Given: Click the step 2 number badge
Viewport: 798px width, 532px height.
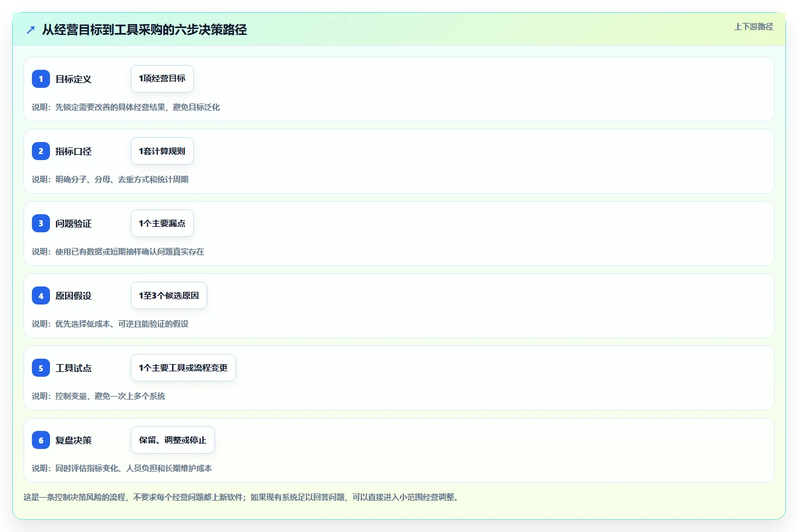Looking at the screenshot, I should 41,151.
